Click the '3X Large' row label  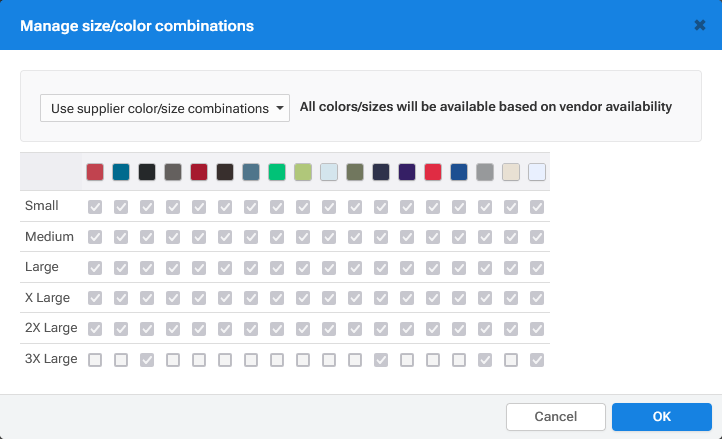point(51,359)
